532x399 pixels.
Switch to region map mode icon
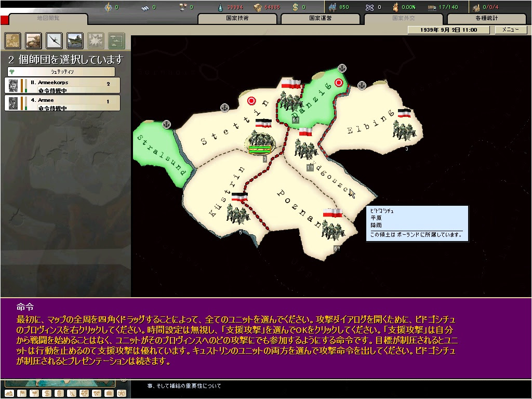pos(84,393)
